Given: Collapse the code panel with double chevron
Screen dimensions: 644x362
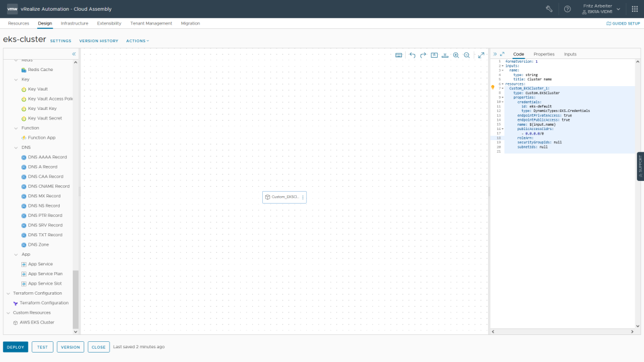Looking at the screenshot, I should coord(495,54).
